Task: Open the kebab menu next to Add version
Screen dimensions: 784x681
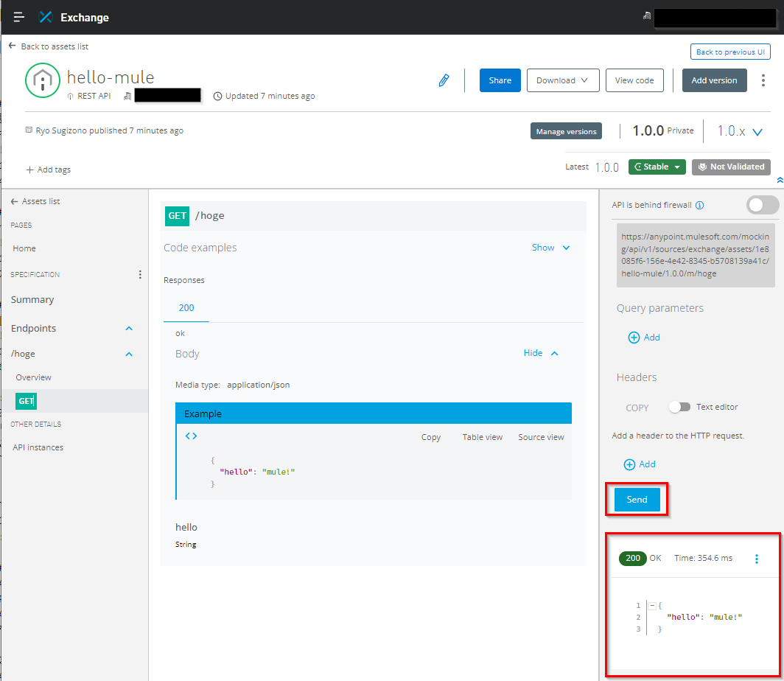Action: 763,80
